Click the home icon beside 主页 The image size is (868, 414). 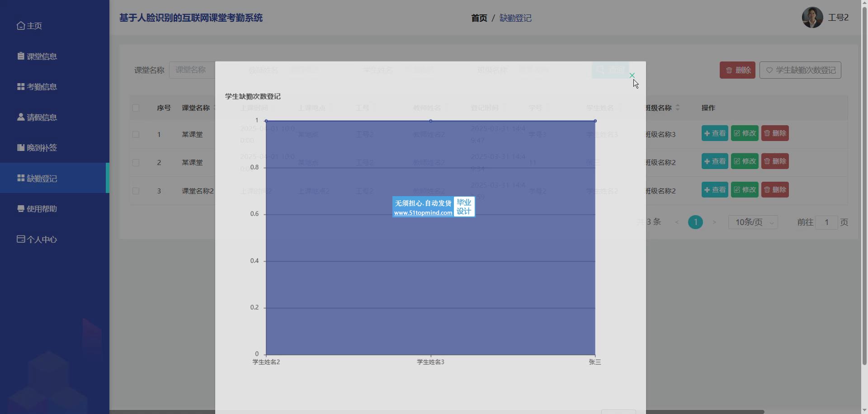click(21, 26)
